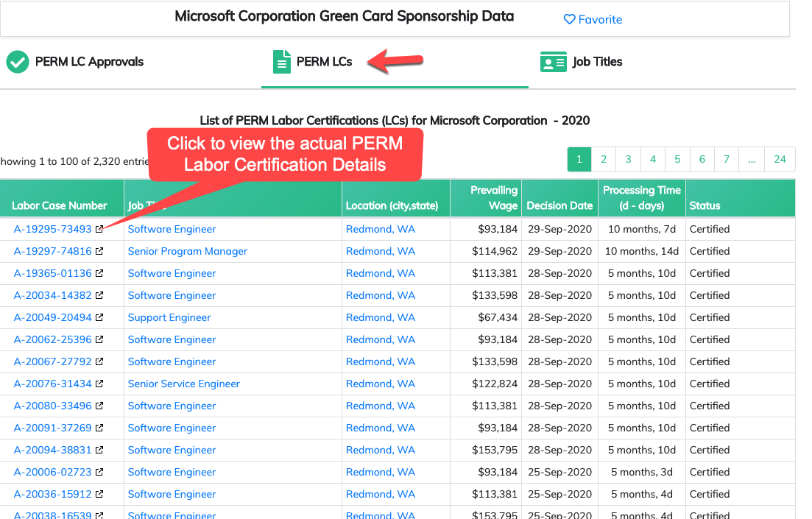Click the PERM LC Approvals checkmark icon

coord(18,62)
